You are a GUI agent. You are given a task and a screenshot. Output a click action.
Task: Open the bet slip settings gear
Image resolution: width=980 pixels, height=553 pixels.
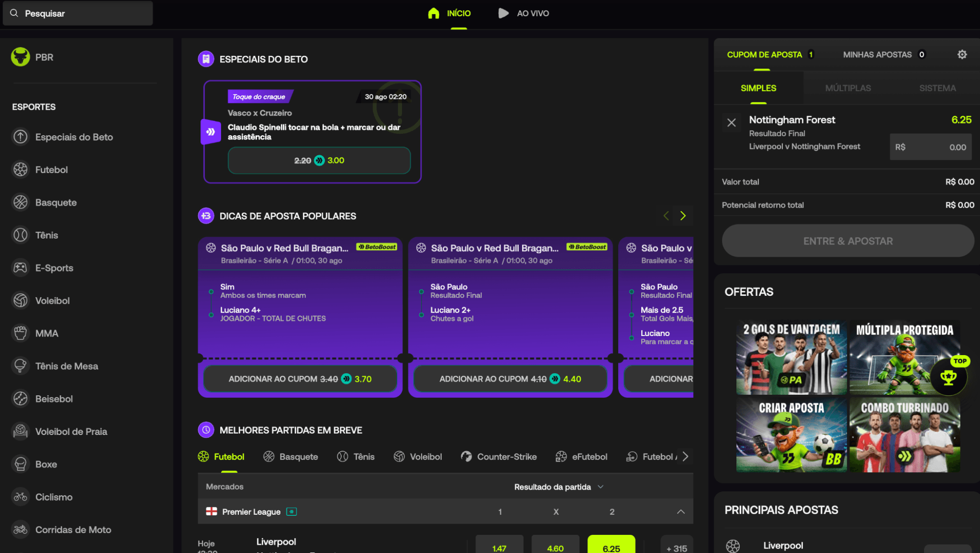coord(962,54)
